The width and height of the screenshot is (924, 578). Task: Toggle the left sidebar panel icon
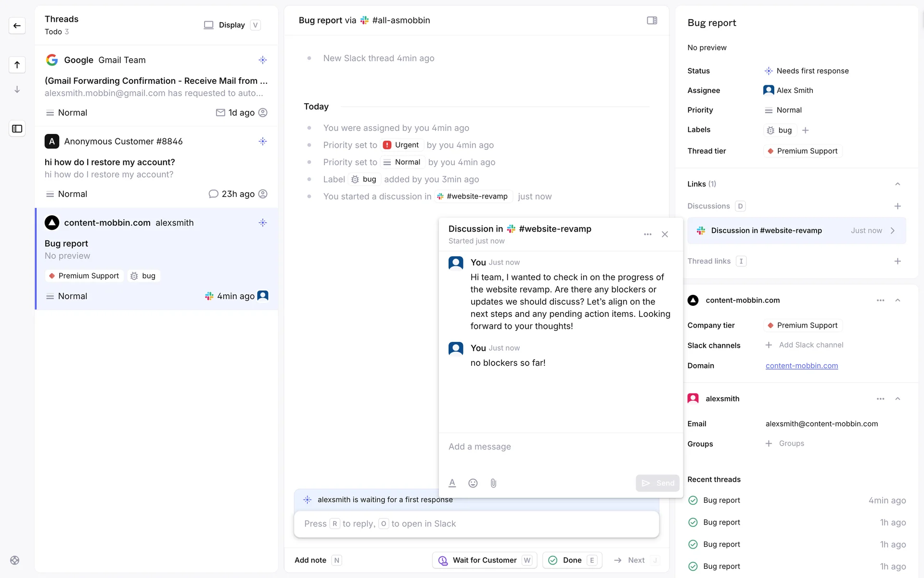(x=17, y=129)
